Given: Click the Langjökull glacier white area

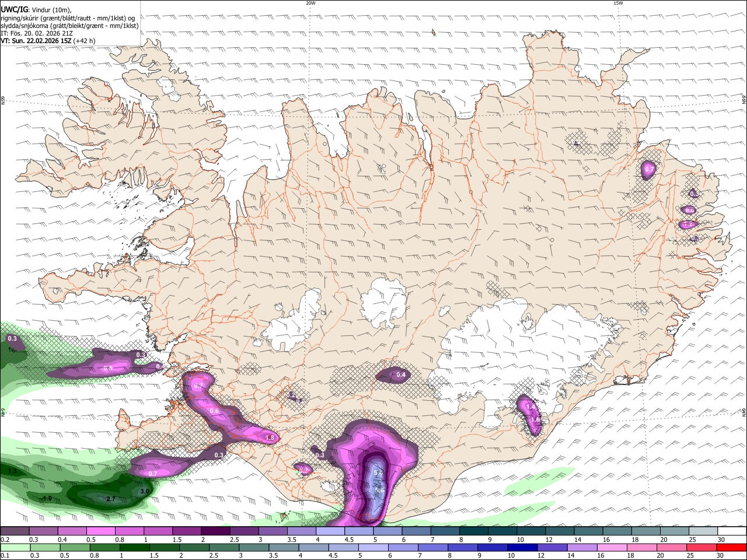Looking at the screenshot, I should [295, 321].
